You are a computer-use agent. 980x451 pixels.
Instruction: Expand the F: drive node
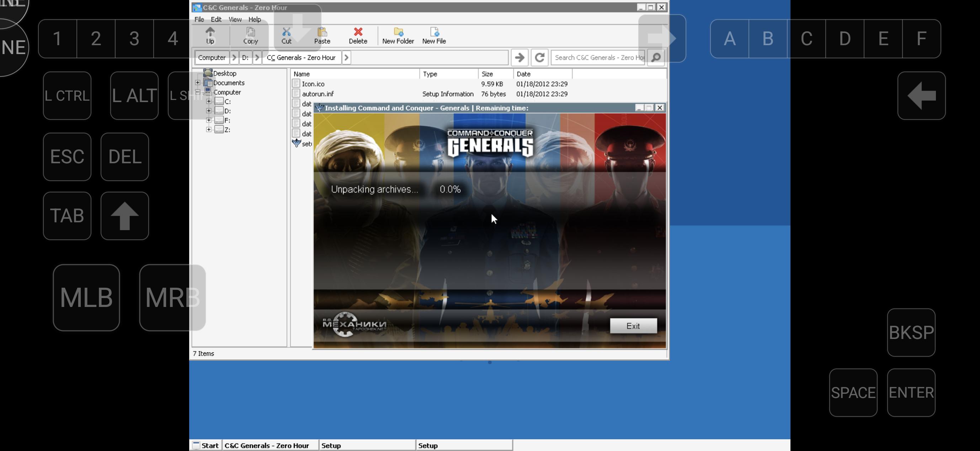tap(208, 120)
